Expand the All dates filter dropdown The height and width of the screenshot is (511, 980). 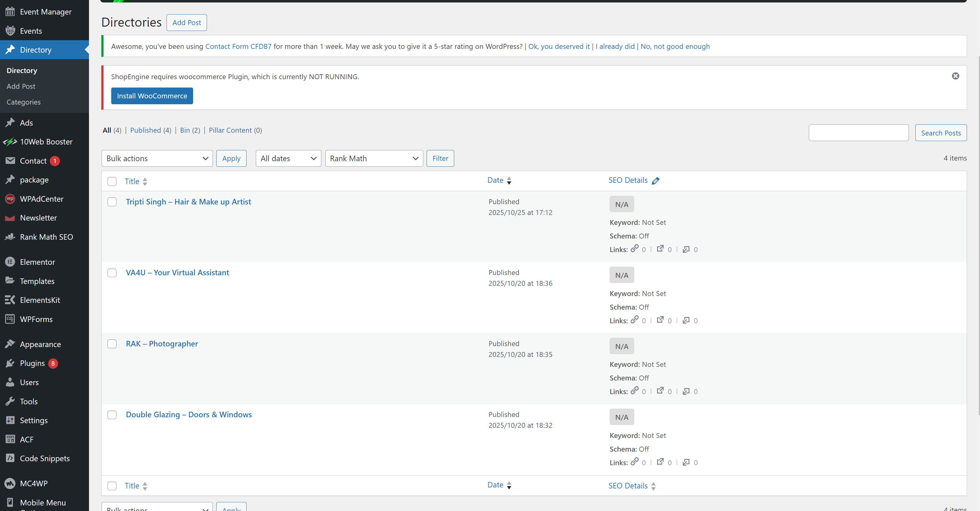point(288,158)
